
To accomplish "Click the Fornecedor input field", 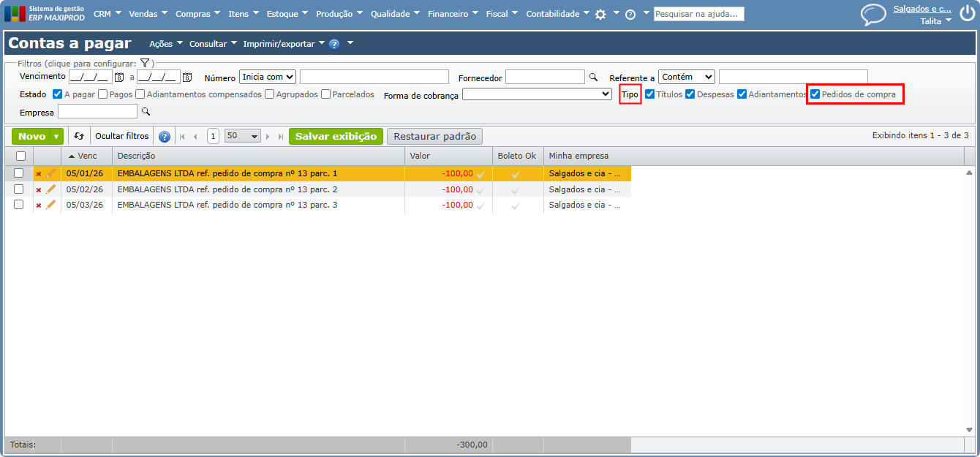I will coord(545,77).
